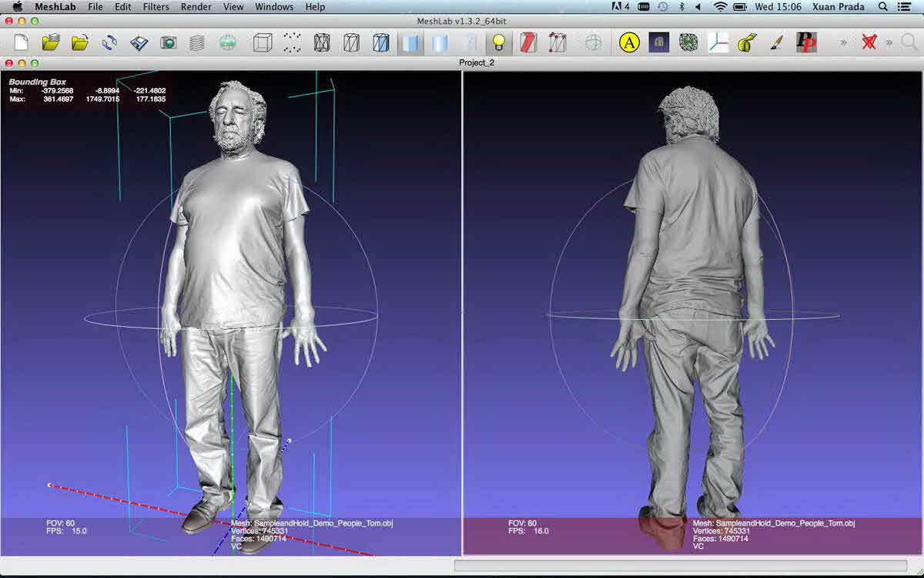Toggle the axis decoration display
Screen dimensions: 924x578
pyautogui.click(x=718, y=43)
